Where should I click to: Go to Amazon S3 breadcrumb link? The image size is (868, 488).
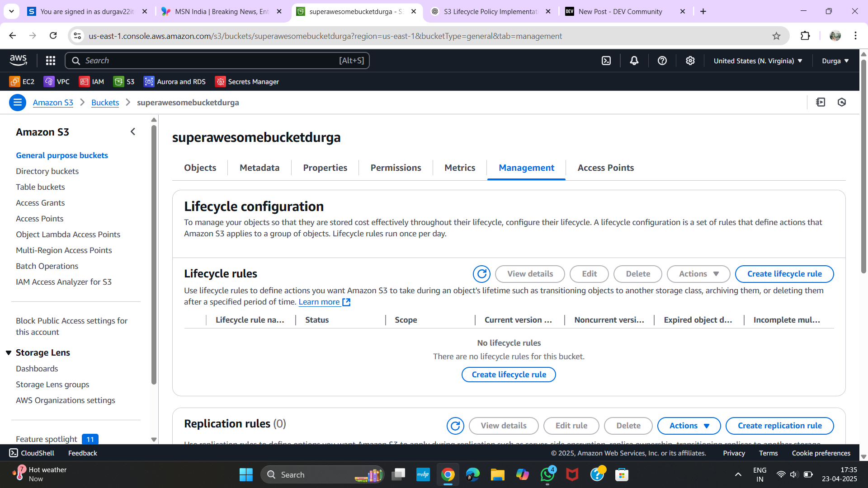click(x=53, y=103)
